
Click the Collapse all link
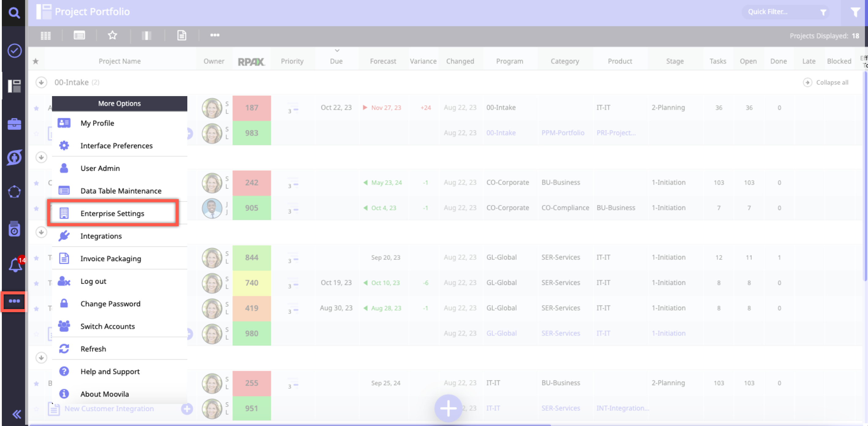click(832, 83)
